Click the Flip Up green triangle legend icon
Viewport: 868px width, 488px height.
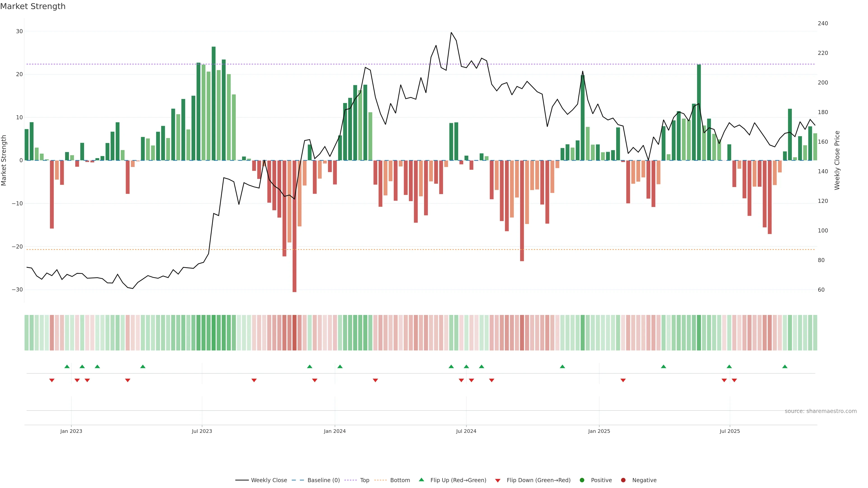(x=421, y=480)
